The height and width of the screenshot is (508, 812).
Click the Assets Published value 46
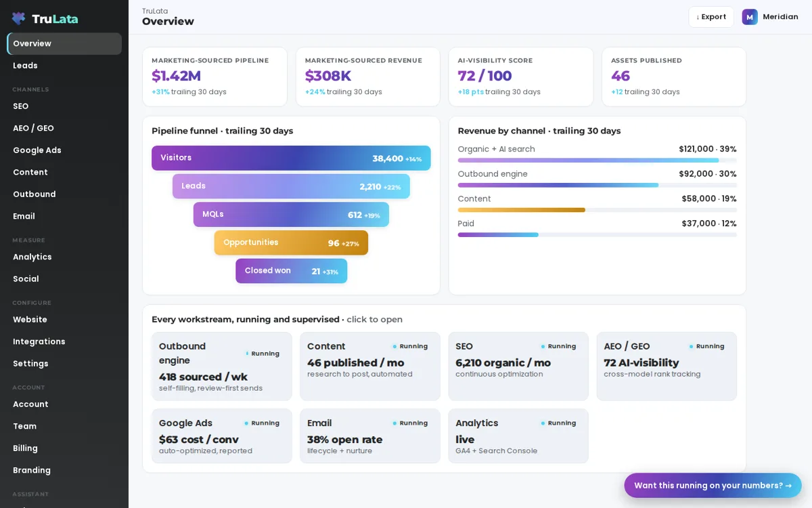point(621,76)
